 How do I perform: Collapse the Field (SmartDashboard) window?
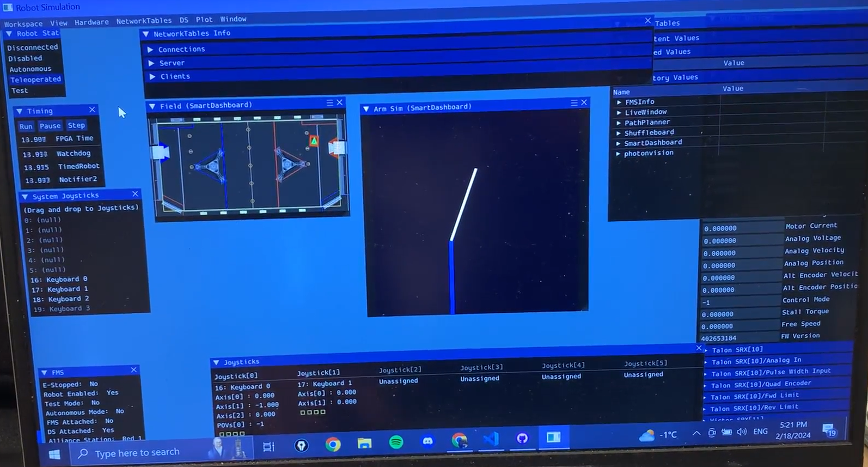click(x=152, y=106)
